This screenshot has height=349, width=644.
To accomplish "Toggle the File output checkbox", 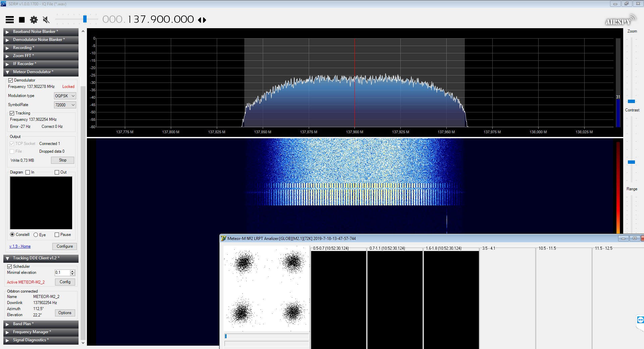I will point(12,151).
